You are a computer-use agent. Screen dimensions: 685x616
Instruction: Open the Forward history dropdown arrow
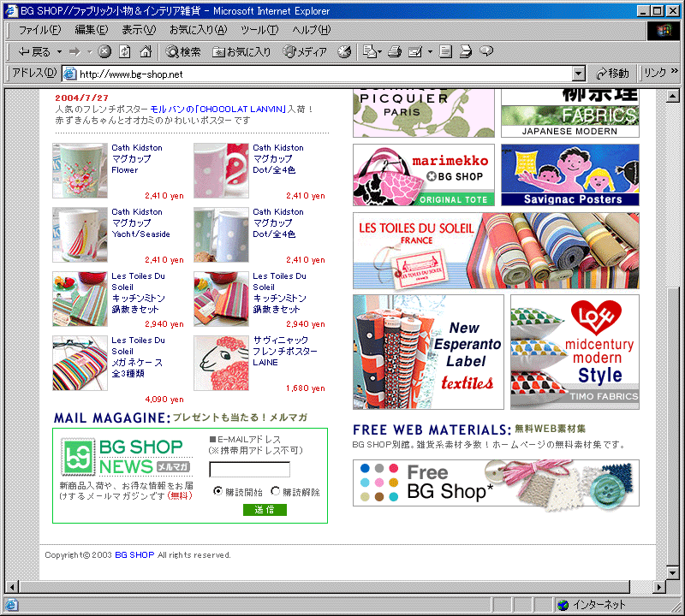coord(90,52)
